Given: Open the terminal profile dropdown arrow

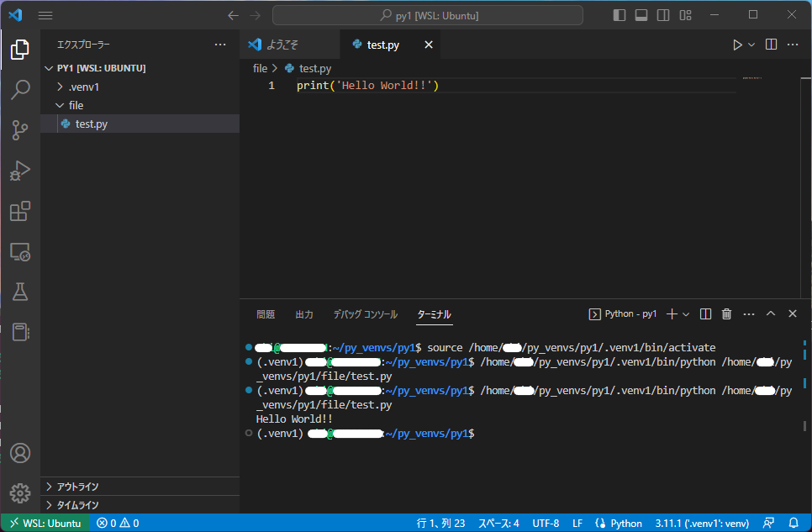Looking at the screenshot, I should click(685, 313).
